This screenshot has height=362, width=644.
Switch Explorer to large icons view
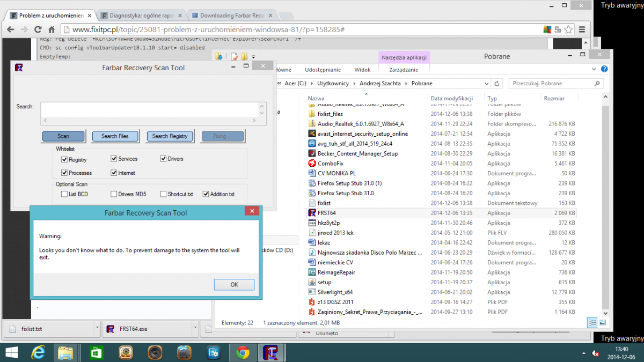point(603,323)
